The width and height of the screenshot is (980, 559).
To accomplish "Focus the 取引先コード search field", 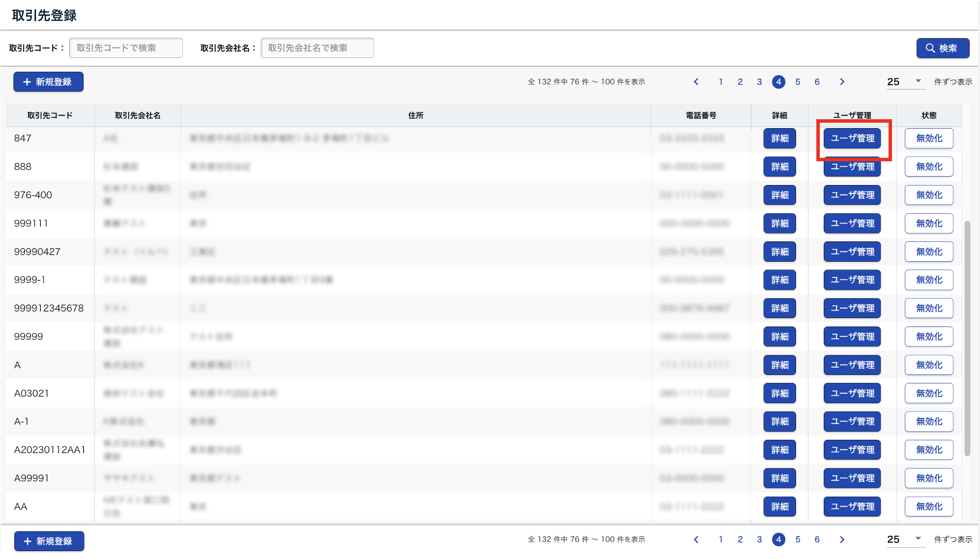I will point(126,48).
